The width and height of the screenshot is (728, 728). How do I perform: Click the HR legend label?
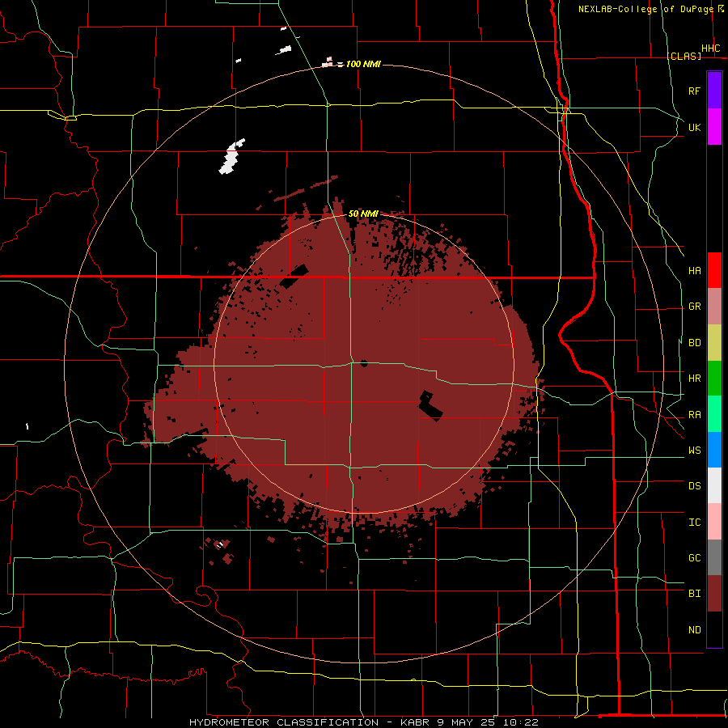[x=694, y=379]
